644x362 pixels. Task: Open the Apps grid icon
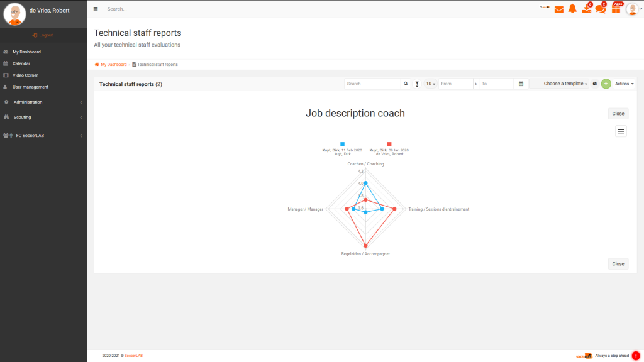pyautogui.click(x=616, y=8)
